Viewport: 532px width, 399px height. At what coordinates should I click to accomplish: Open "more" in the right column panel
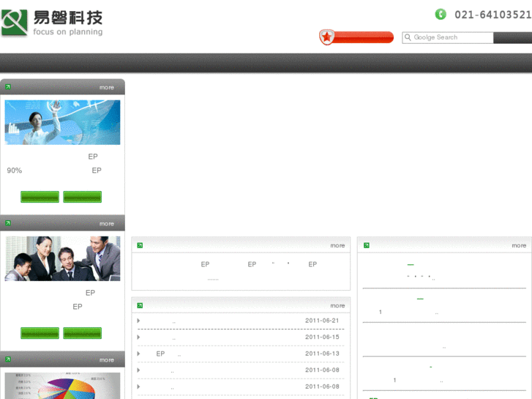point(519,245)
